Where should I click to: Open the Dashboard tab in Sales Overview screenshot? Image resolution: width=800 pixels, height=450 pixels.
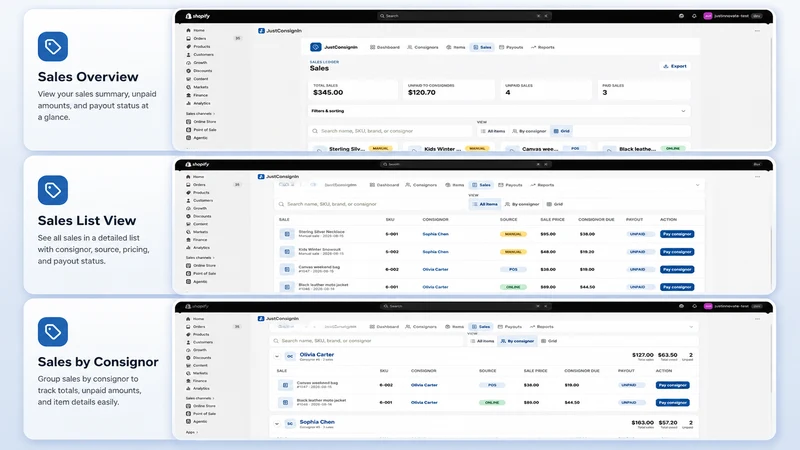click(385, 47)
